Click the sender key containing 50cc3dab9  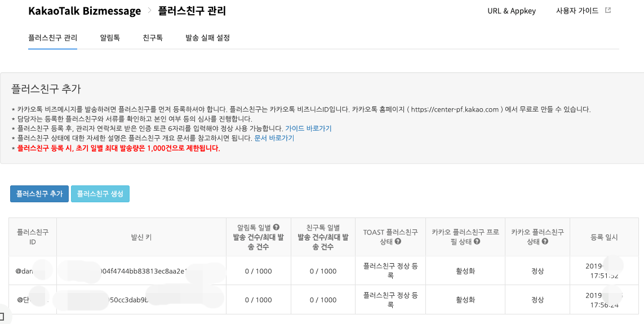(x=141, y=300)
